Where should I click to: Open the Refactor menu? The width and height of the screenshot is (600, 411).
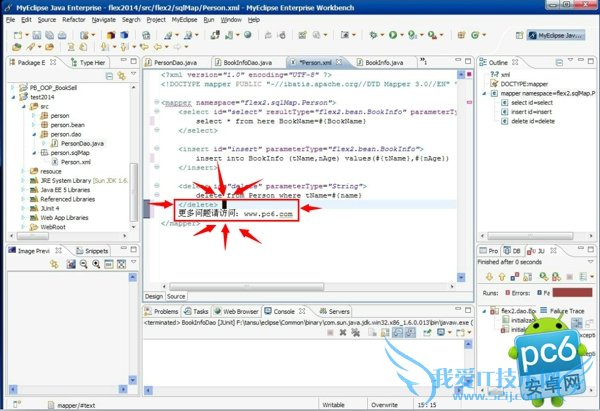point(74,19)
